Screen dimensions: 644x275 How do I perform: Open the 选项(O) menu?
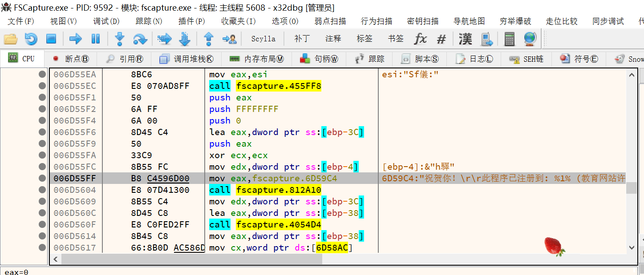pos(285,21)
